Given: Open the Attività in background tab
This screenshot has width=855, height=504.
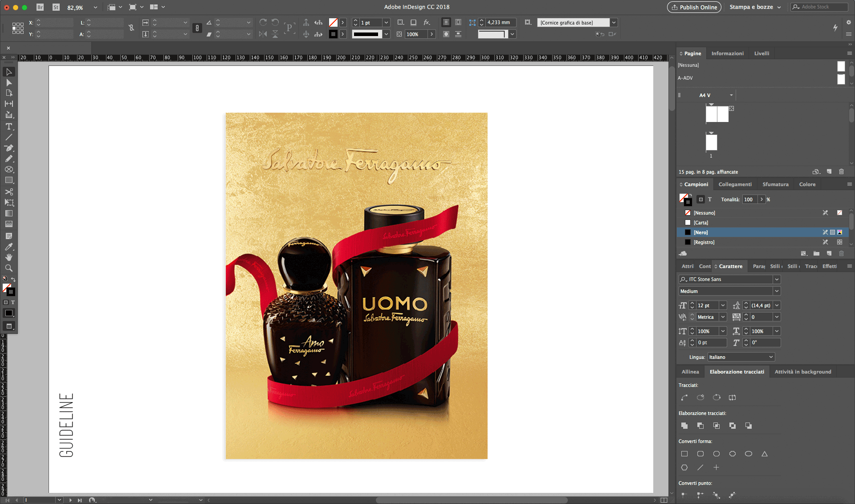Looking at the screenshot, I should click(803, 372).
